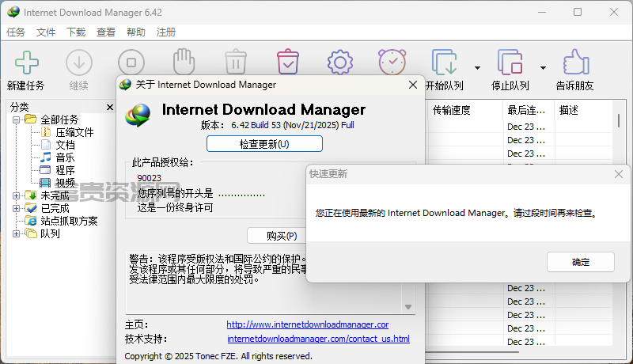Close the 分类 categories panel

[110, 107]
